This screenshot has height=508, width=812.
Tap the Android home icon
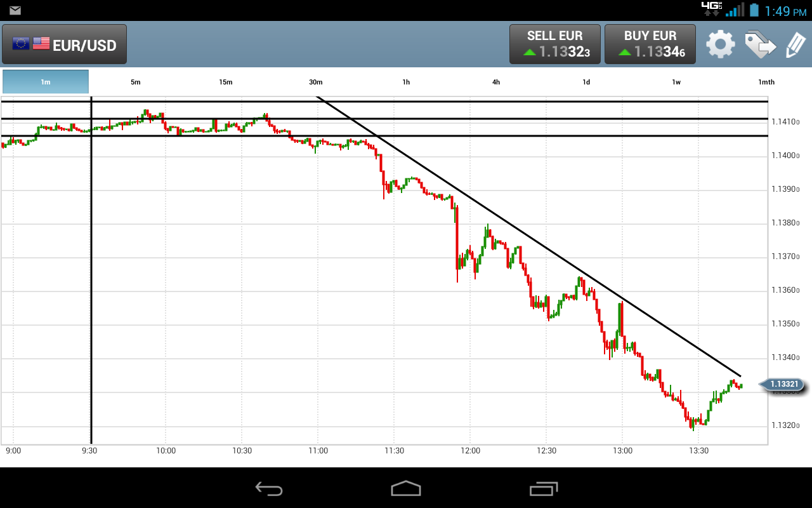point(406,488)
